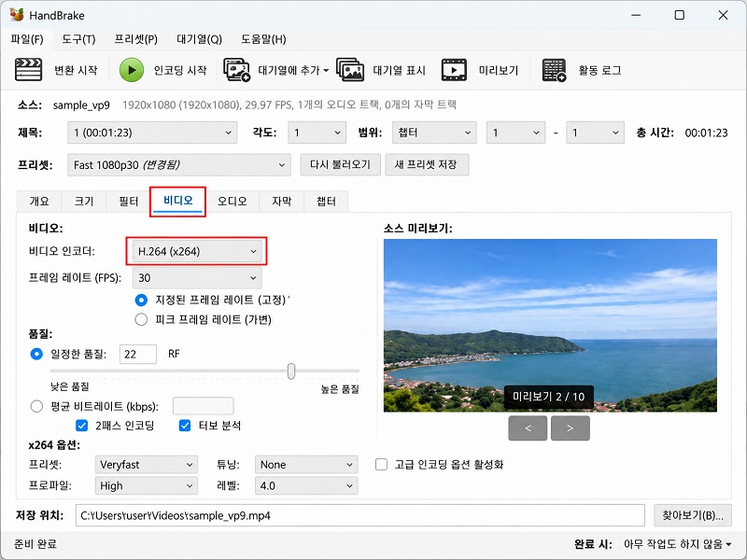Click the 활동 로그 toolbar label

[599, 71]
